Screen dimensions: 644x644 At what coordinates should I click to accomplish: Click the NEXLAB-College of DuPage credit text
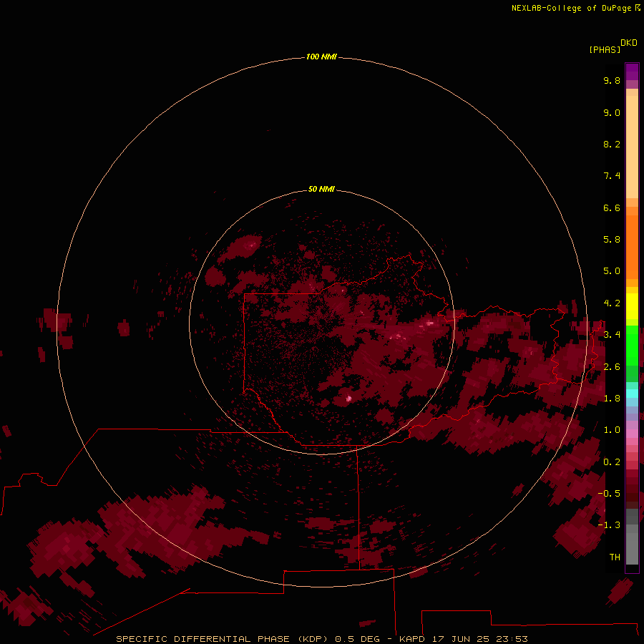[x=571, y=8]
